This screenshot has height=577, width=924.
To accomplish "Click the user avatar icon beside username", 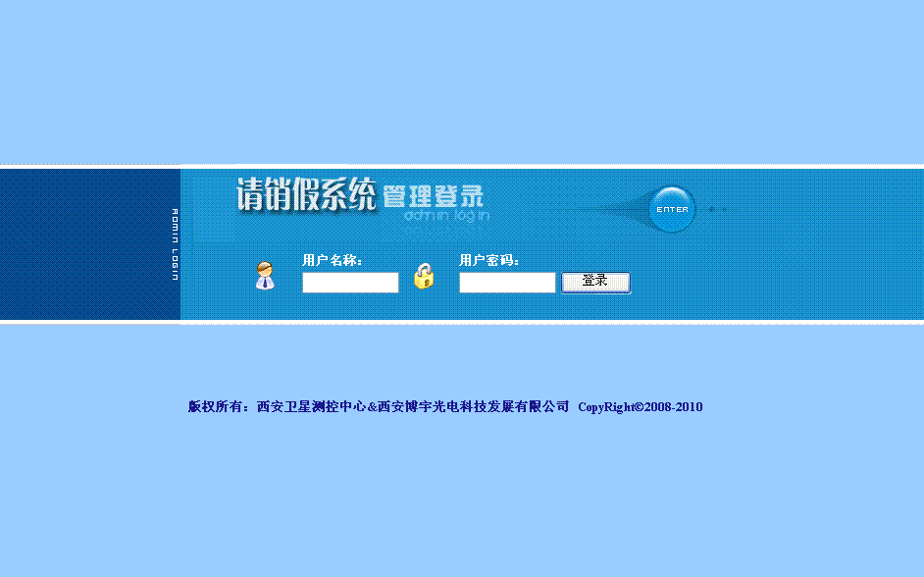I will pyautogui.click(x=264, y=276).
